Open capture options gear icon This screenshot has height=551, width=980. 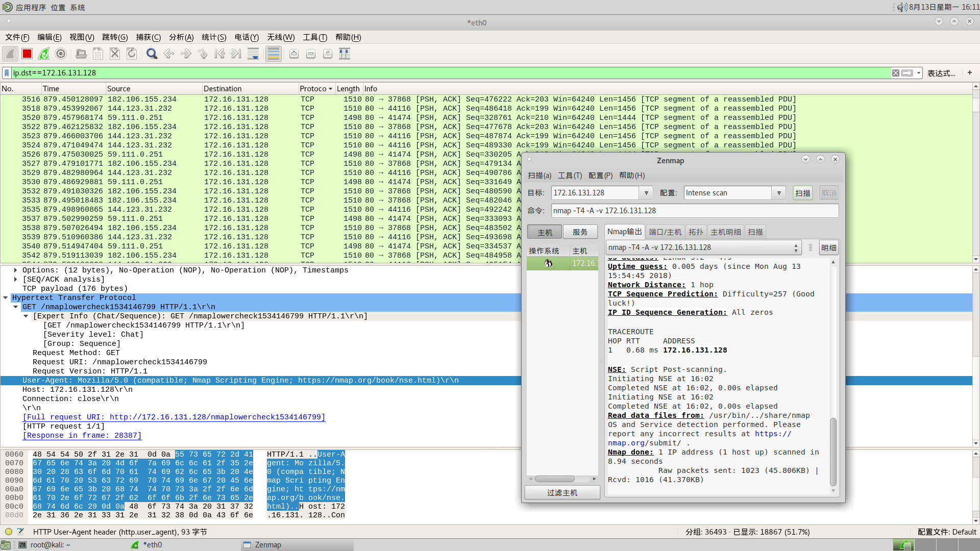point(61,54)
